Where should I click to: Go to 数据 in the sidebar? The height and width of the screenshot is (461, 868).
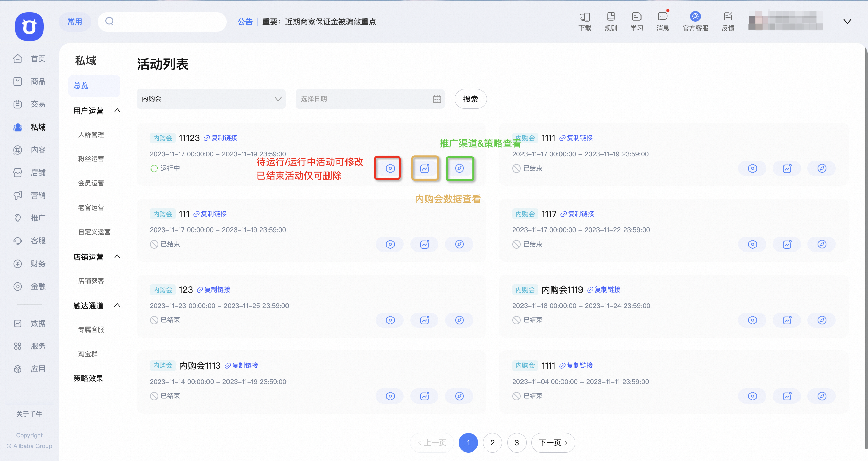pyautogui.click(x=29, y=323)
